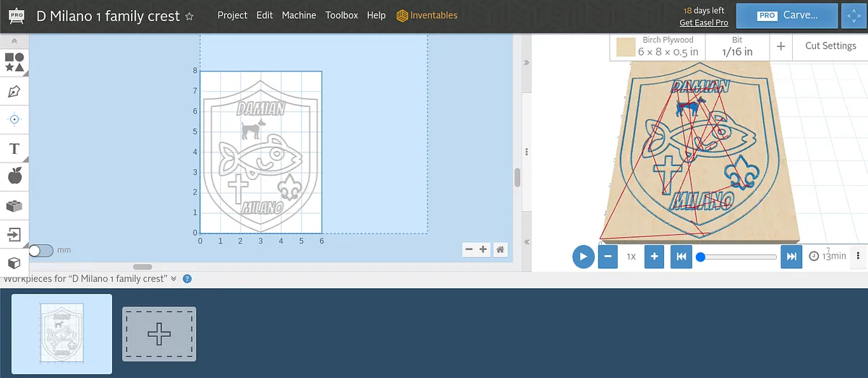Click the simulation progress slider
This screenshot has height=378, width=868.
738,257
